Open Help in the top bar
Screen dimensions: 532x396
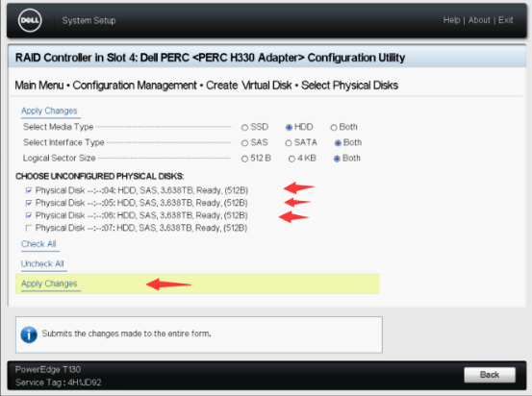[x=451, y=20]
